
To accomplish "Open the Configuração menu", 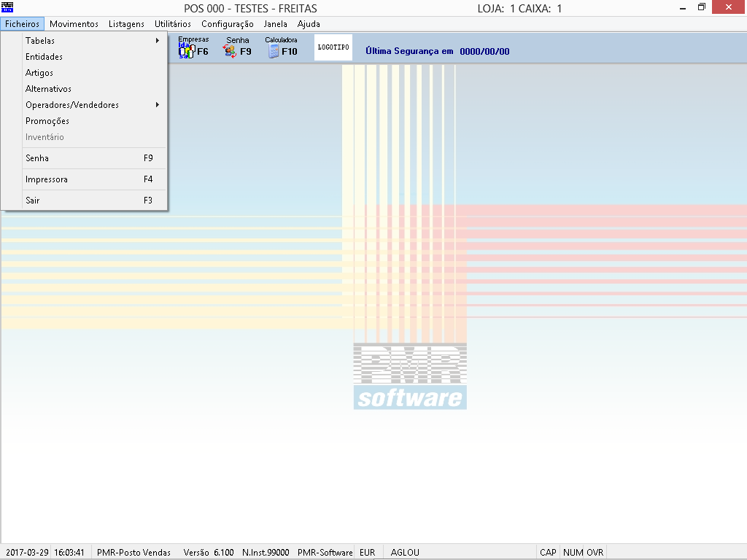I will [228, 24].
